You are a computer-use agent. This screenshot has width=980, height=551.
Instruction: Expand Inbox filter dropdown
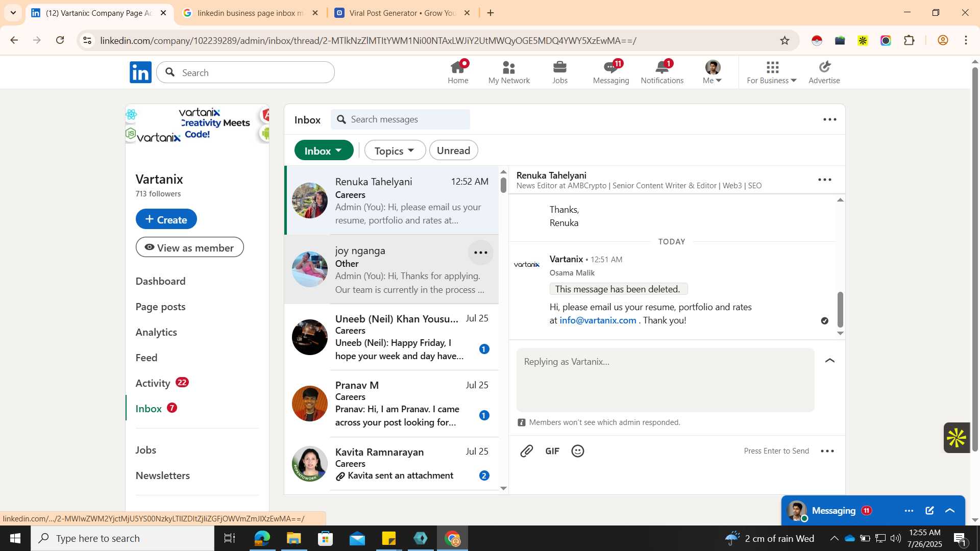(324, 151)
